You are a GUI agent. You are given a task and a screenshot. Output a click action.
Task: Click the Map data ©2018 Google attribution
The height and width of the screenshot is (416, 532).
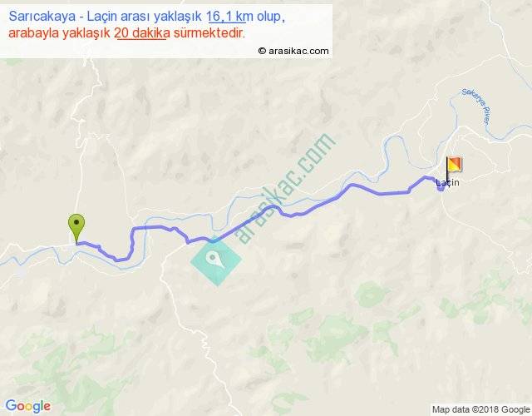point(480,409)
